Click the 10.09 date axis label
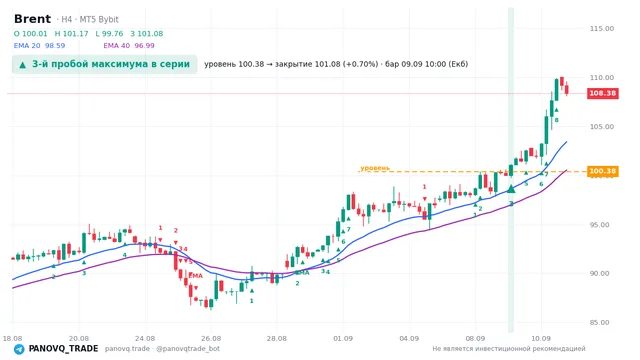 pos(541,338)
